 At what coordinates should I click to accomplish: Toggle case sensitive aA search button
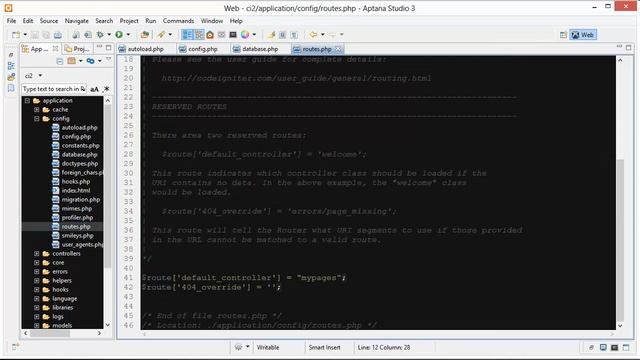94,89
